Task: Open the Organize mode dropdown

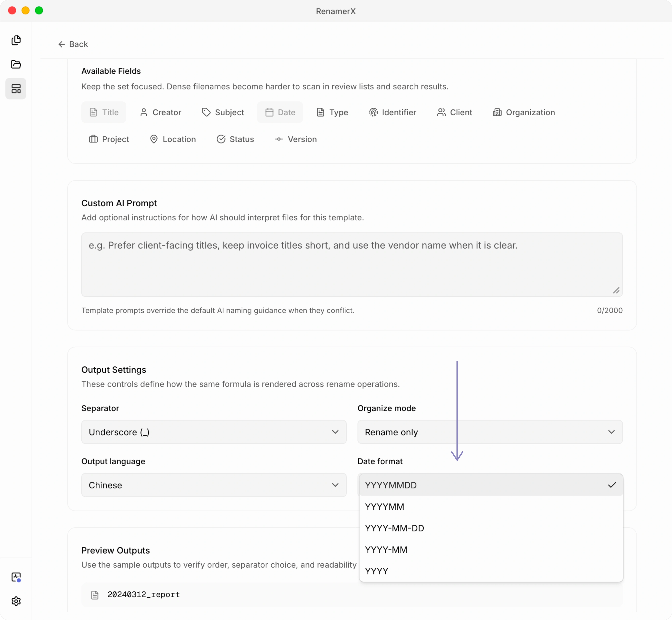Action: 490,432
